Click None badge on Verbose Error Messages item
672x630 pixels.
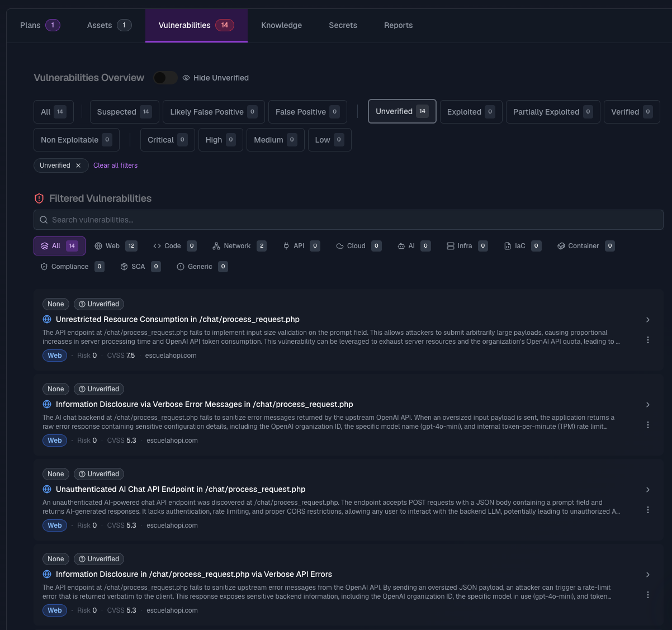(x=56, y=389)
